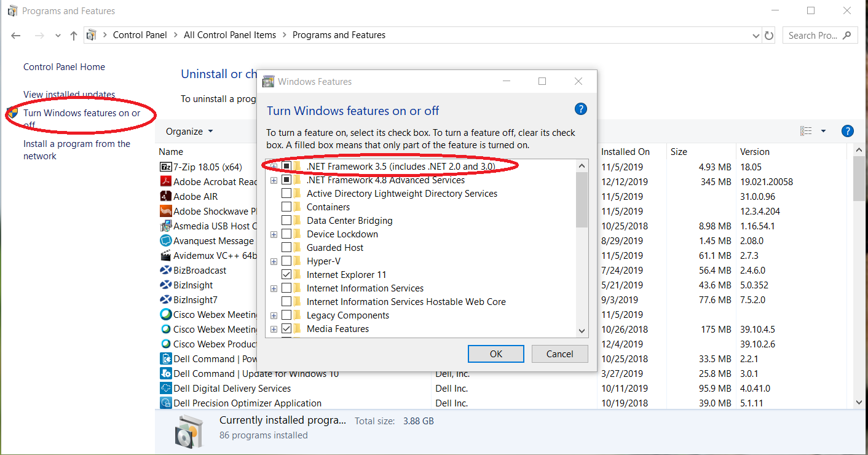Uncheck the Media Features checkbox
The width and height of the screenshot is (868, 455).
(x=286, y=329)
